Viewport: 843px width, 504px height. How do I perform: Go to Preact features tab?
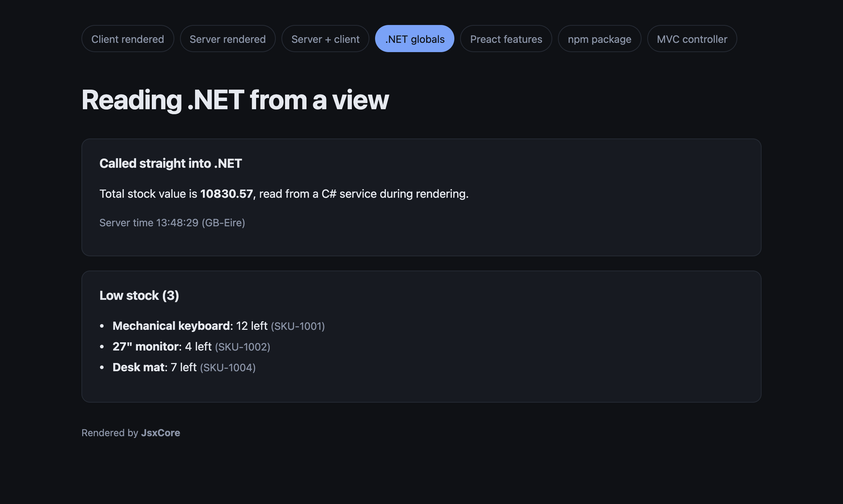click(x=506, y=39)
